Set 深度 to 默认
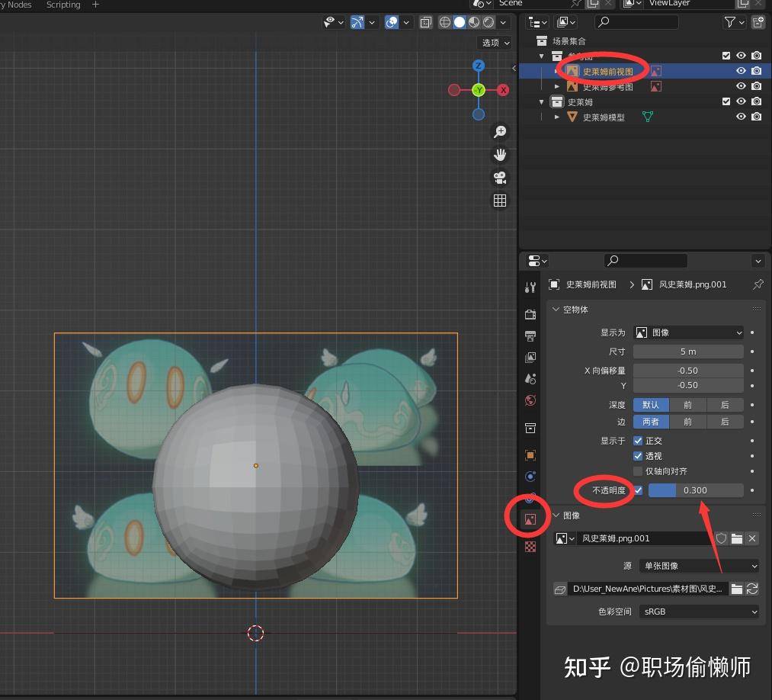This screenshot has width=772, height=700. (651, 405)
